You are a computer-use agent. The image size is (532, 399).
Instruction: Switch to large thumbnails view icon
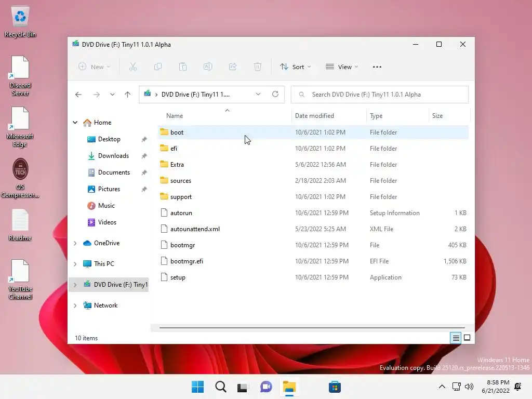pos(467,338)
